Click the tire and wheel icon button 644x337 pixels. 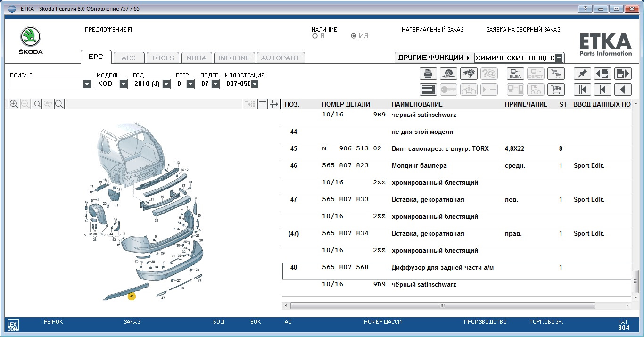point(448,74)
